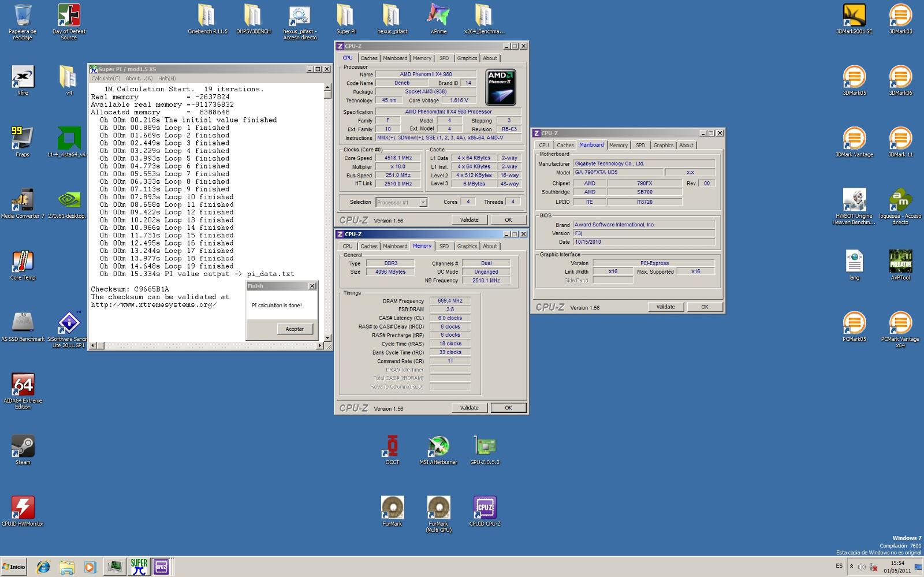
Task: Open Windows Media Player taskbar icon
Action: [90, 567]
